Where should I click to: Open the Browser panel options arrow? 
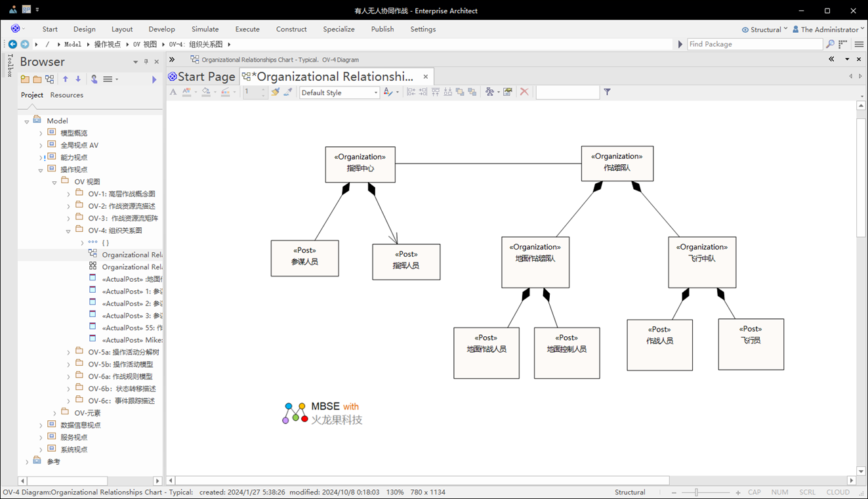point(136,62)
